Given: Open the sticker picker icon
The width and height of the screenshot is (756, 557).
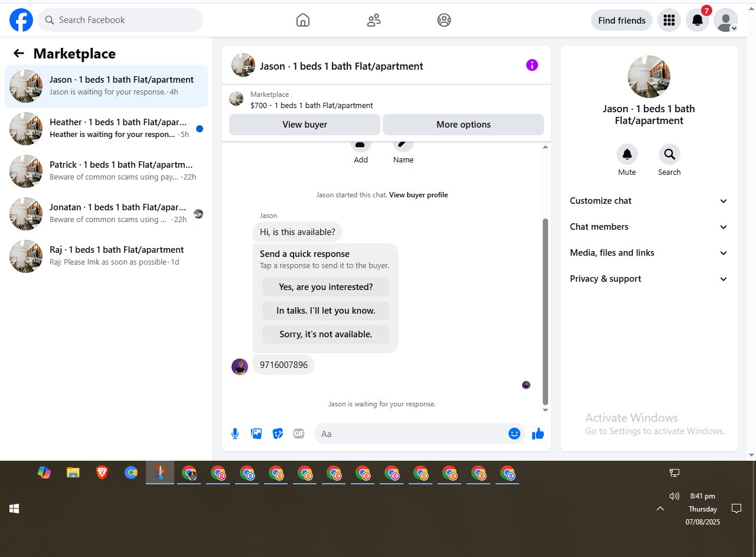Looking at the screenshot, I should pyautogui.click(x=278, y=434).
